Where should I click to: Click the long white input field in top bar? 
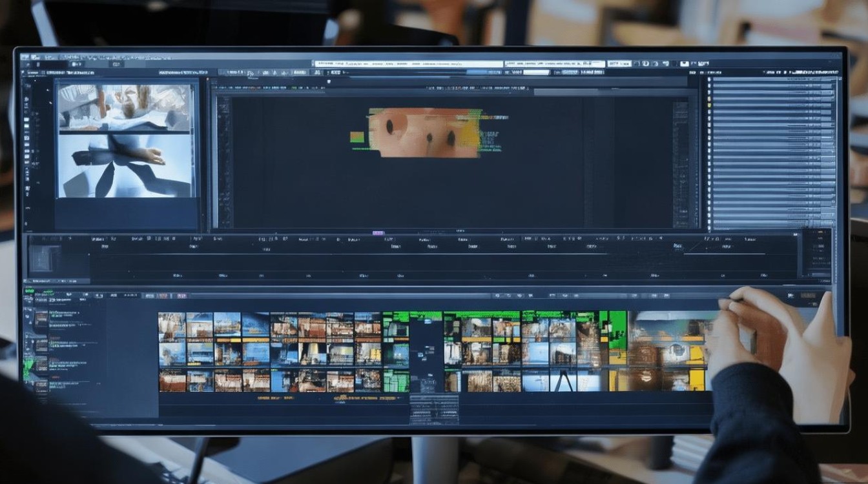click(408, 65)
